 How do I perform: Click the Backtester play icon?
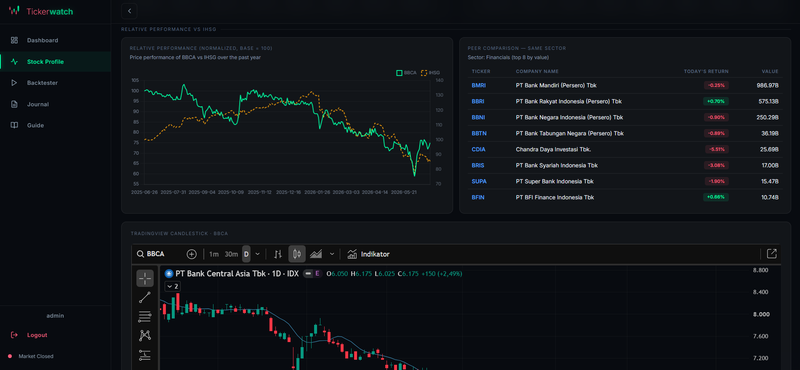(x=14, y=83)
